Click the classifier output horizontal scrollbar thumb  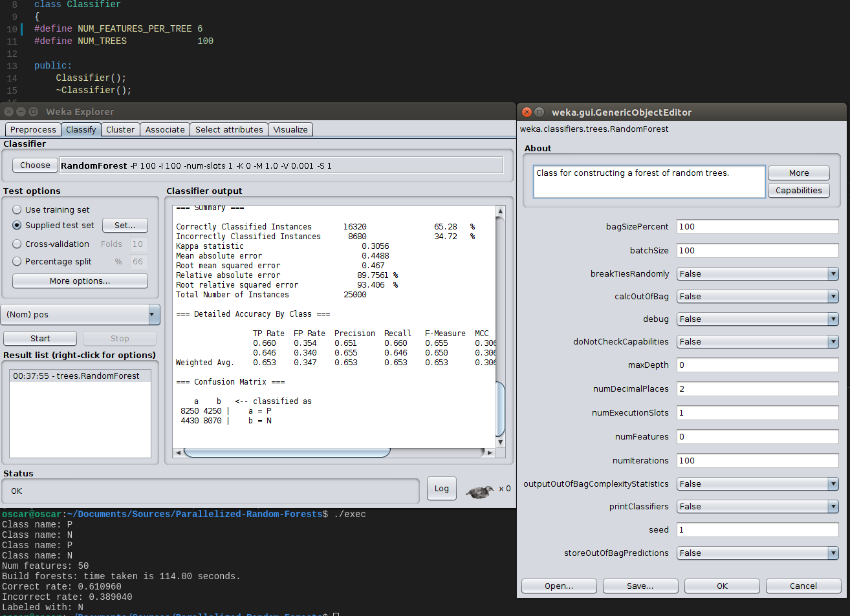pos(287,452)
